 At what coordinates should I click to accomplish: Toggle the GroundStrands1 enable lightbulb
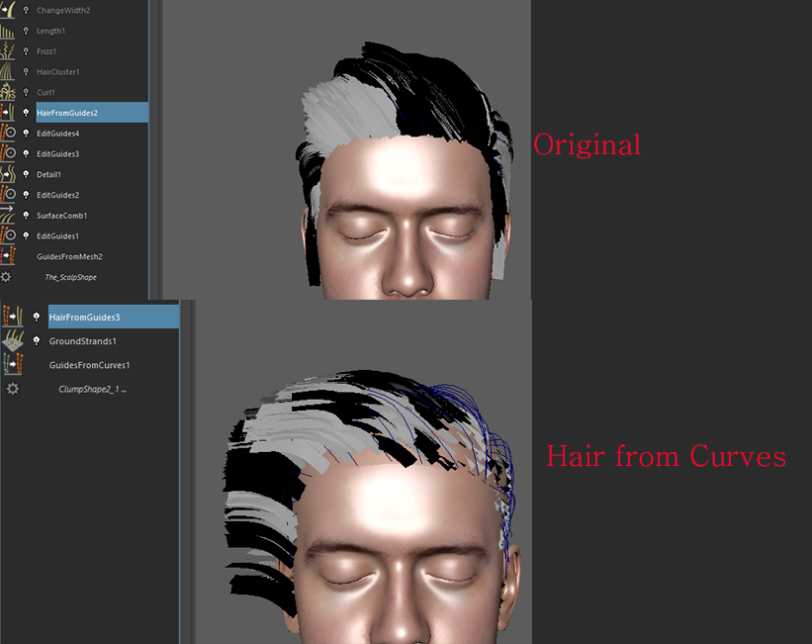click(x=37, y=341)
